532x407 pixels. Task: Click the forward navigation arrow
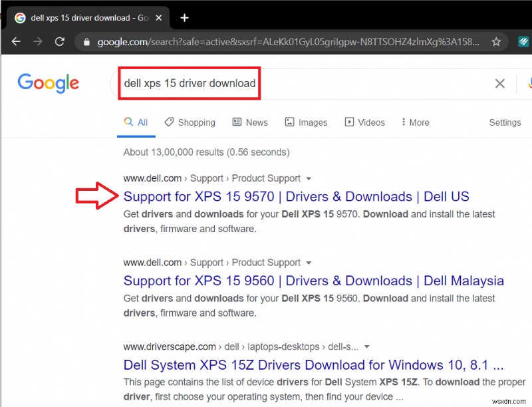[38, 41]
